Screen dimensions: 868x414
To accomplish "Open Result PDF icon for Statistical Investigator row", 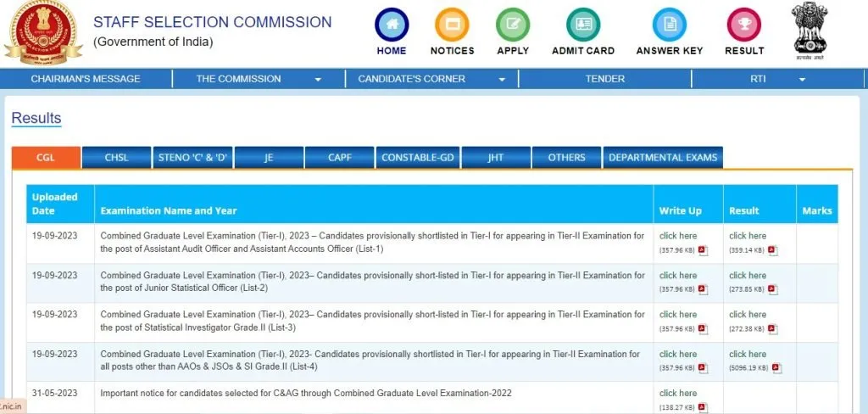I will (772, 328).
